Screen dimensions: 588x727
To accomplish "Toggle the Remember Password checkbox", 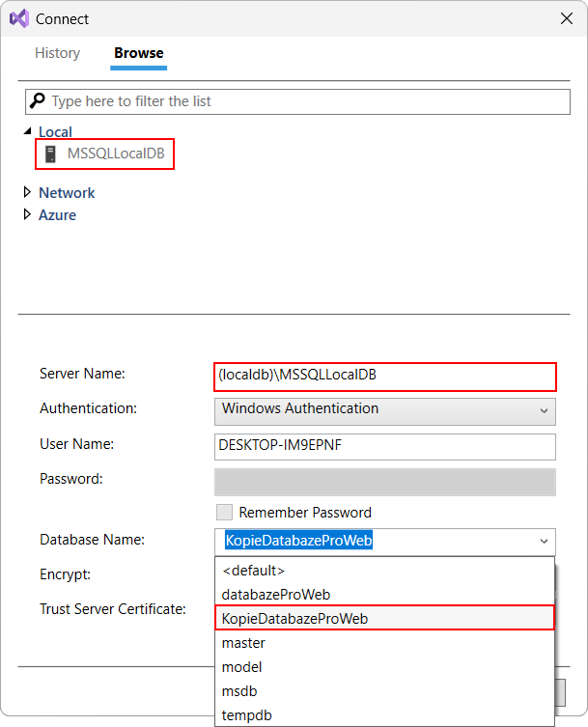I will click(x=224, y=513).
